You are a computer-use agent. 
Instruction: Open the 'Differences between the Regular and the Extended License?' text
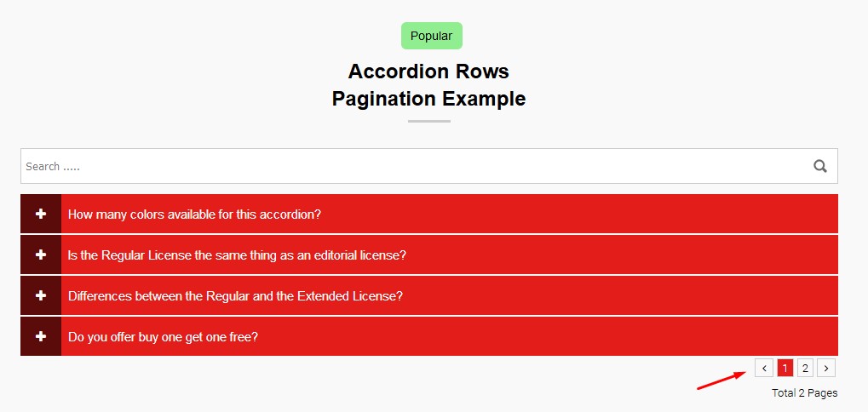(235, 296)
